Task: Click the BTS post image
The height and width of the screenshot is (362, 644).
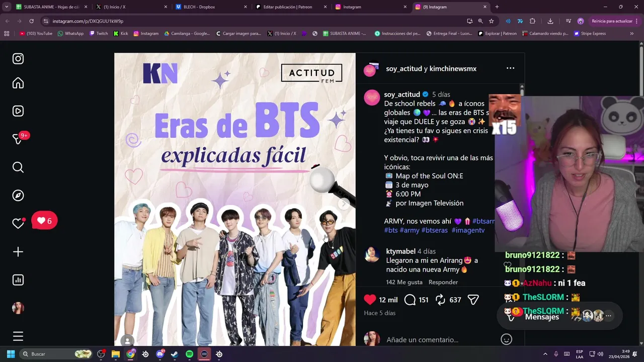Action: point(235,199)
